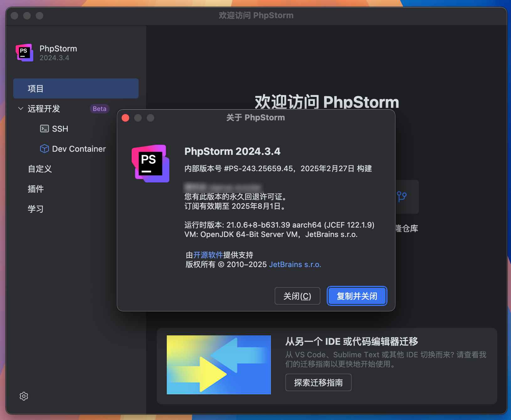Viewport: 511px width, 420px height.
Task: Open the Dev Container entry
Action: 79,149
